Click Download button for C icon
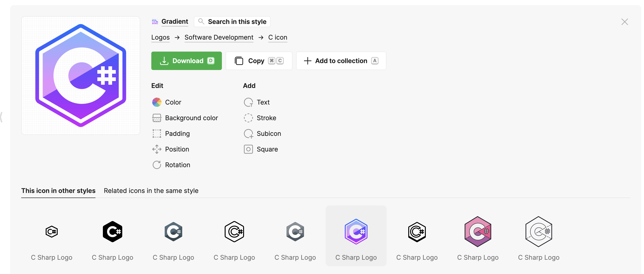 186,61
